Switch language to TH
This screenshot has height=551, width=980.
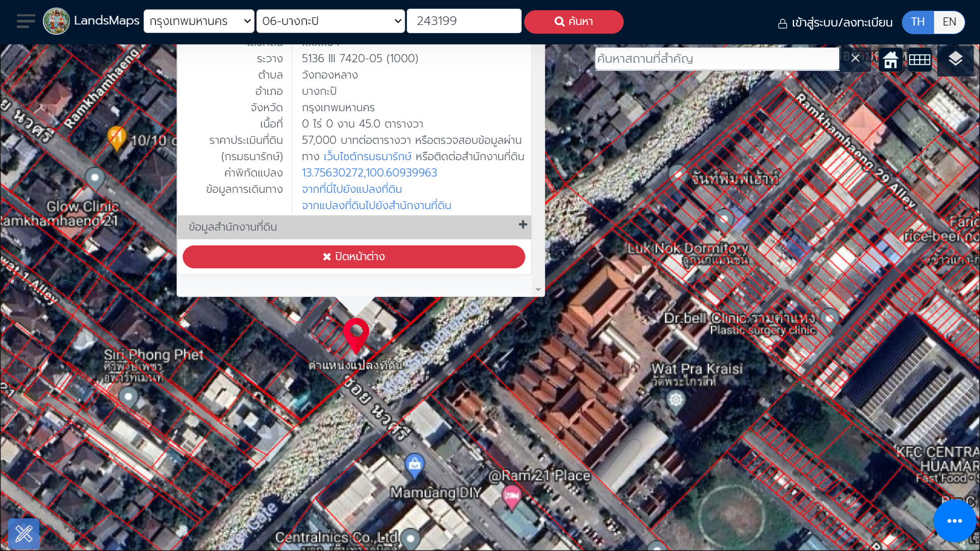pos(918,22)
